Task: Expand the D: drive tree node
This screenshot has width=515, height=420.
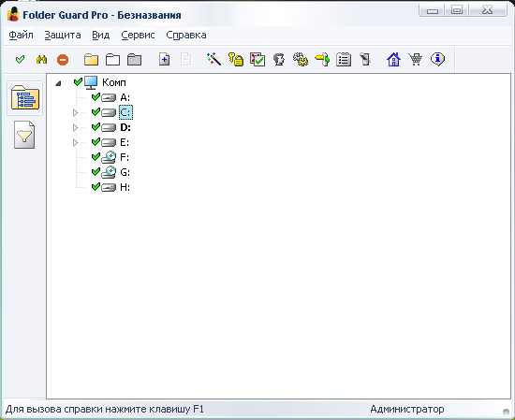Action: point(75,127)
